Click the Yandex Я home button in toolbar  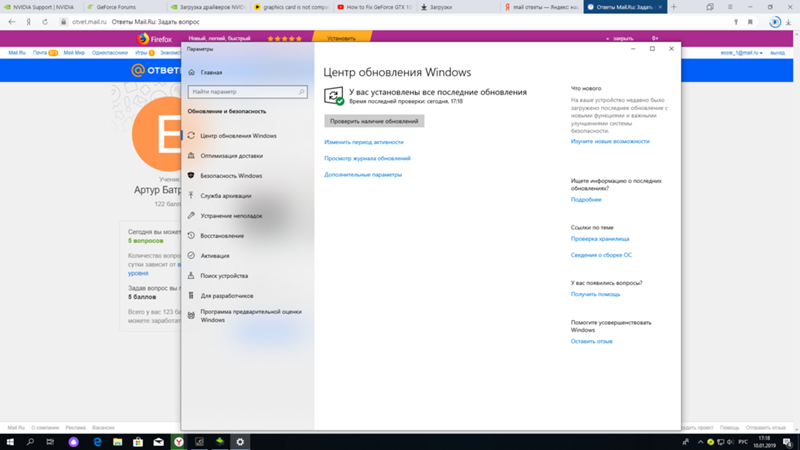(29, 22)
